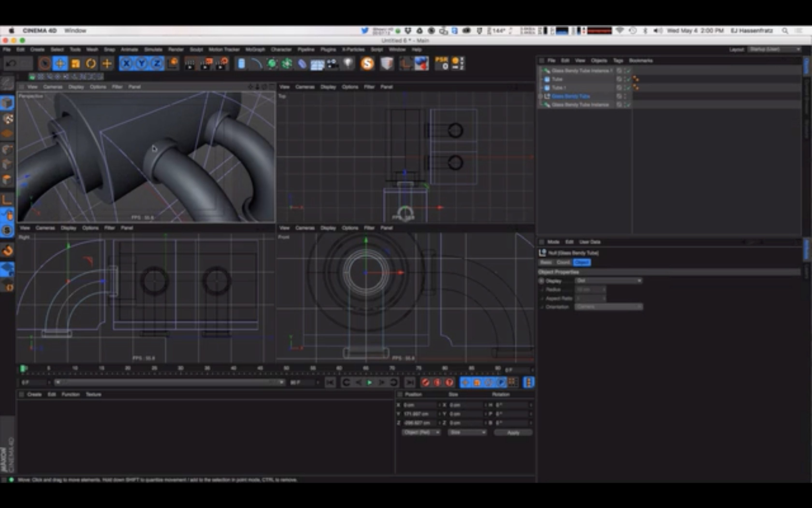This screenshot has width=812, height=508.
Task: Add a cube primitive from toolbar
Action: click(241, 63)
